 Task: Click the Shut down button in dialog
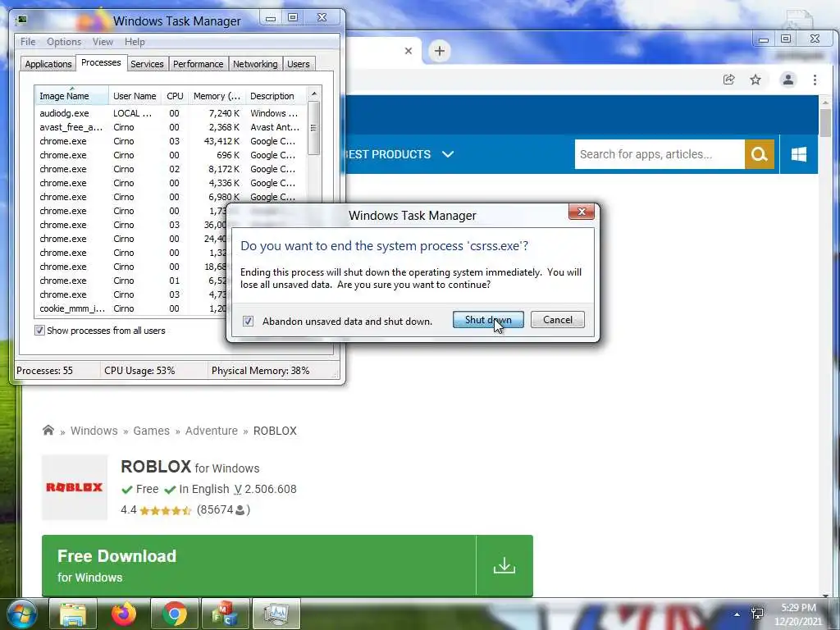coord(488,320)
